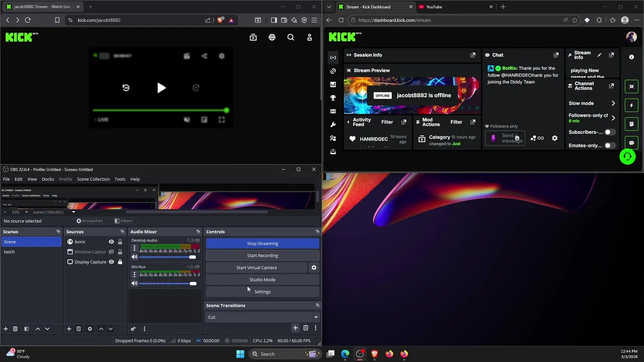Remove selected scene with Scenes trash icon
Screen dimensions: 644x362
tap(15, 329)
